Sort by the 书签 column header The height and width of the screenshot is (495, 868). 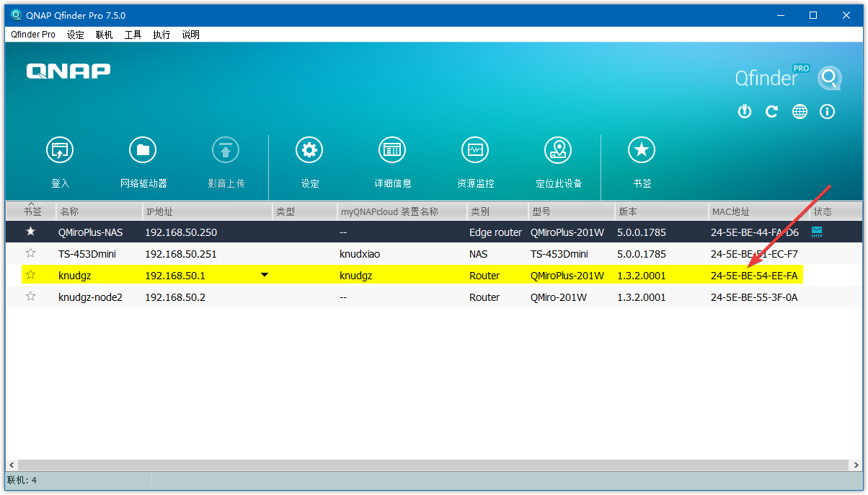(32, 211)
